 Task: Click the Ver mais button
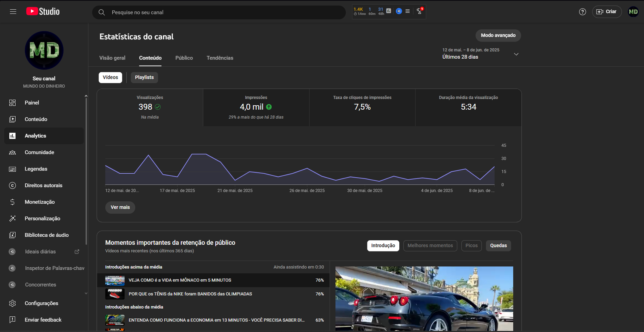(x=120, y=207)
